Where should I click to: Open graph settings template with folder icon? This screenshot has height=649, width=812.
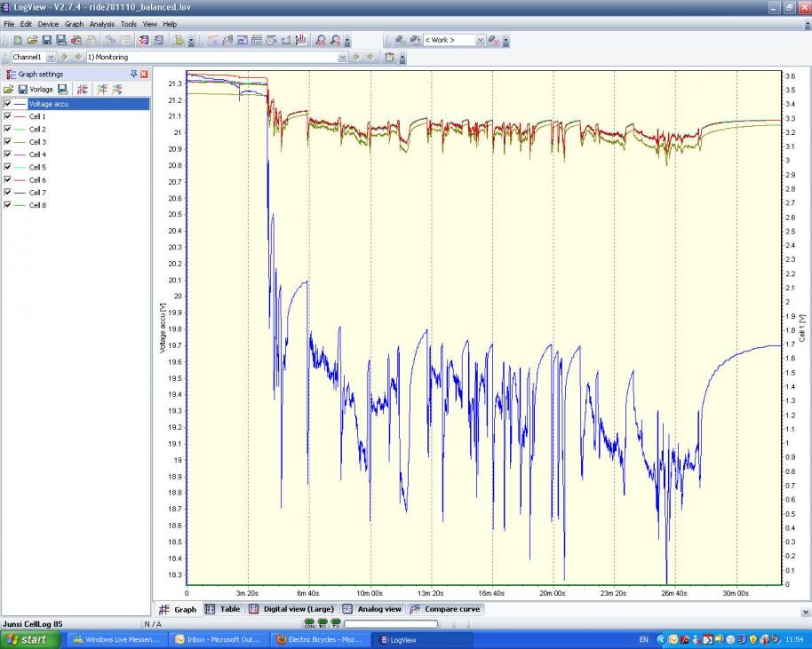[9, 90]
